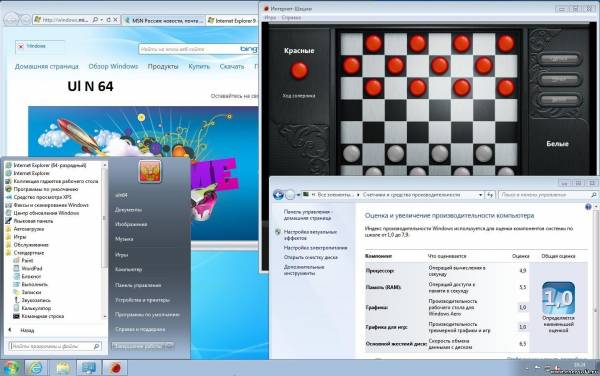
Task: Open the control panel help icon
Action: pyautogui.click(x=588, y=207)
